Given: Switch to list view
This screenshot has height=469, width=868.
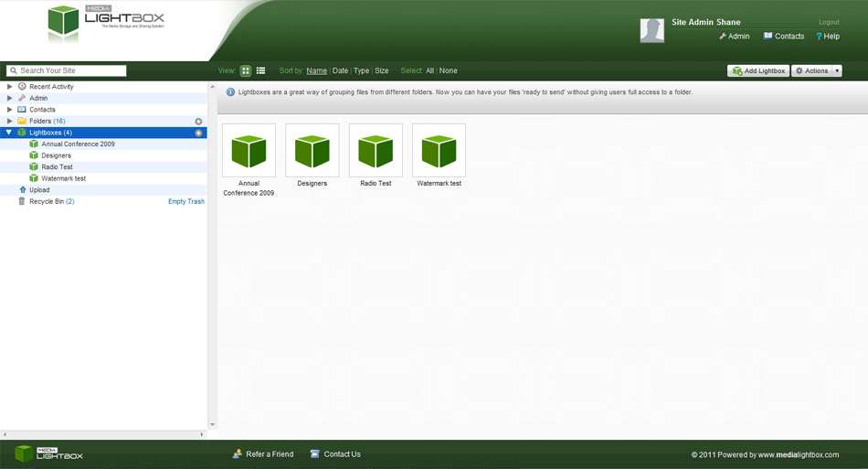Looking at the screenshot, I should coord(260,70).
